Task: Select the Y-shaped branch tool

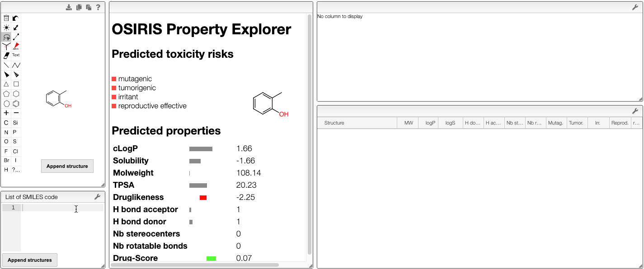Action: coord(6,46)
